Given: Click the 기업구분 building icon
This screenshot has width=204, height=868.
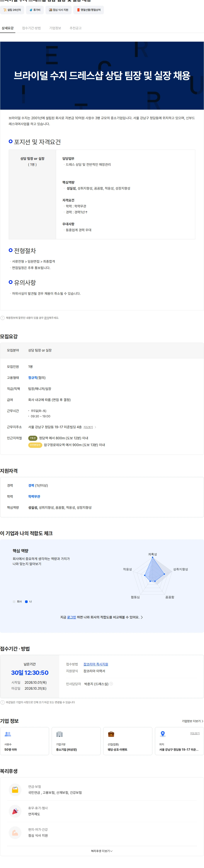Looking at the screenshot, I should pos(59,734).
